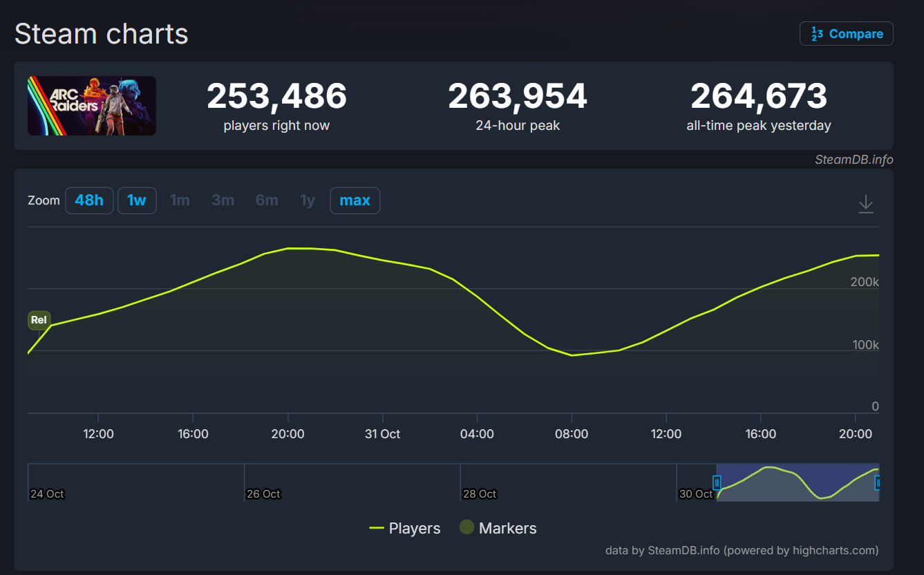Image resolution: width=924 pixels, height=575 pixels.
Task: Click the 31 Oct axis label
Action: coord(382,434)
